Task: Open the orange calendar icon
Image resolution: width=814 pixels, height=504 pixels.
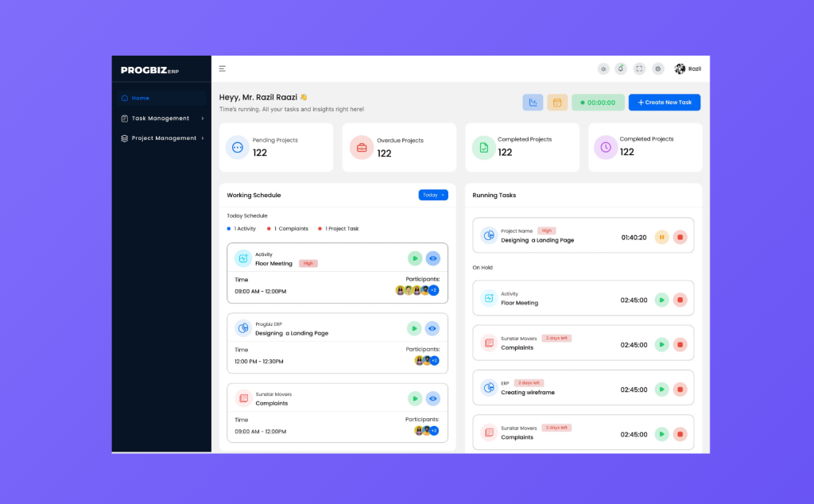Action: point(557,103)
